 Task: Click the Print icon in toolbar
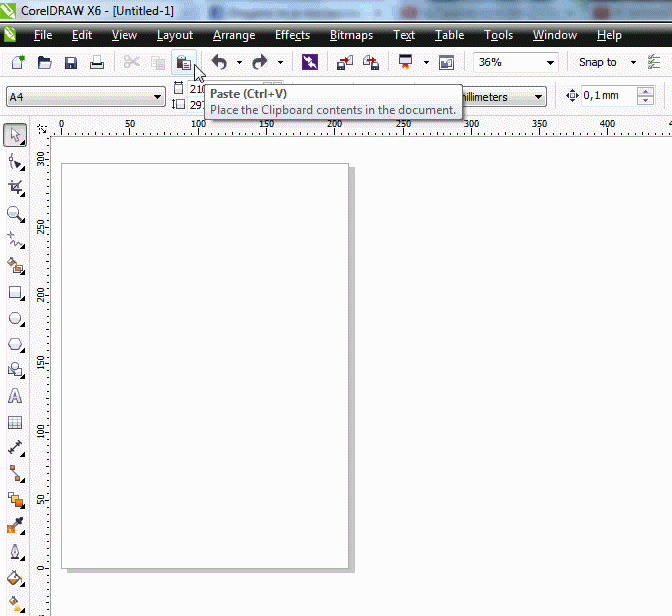pos(97,62)
